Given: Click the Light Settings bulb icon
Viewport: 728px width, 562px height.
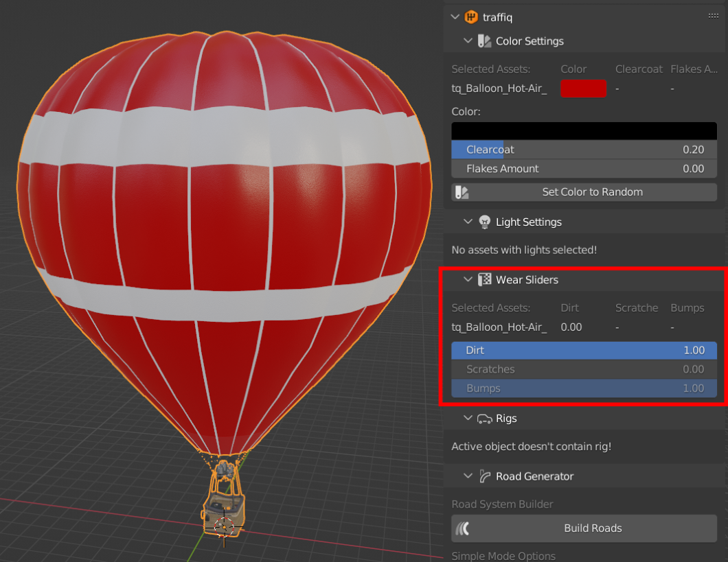Looking at the screenshot, I should pyautogui.click(x=485, y=222).
